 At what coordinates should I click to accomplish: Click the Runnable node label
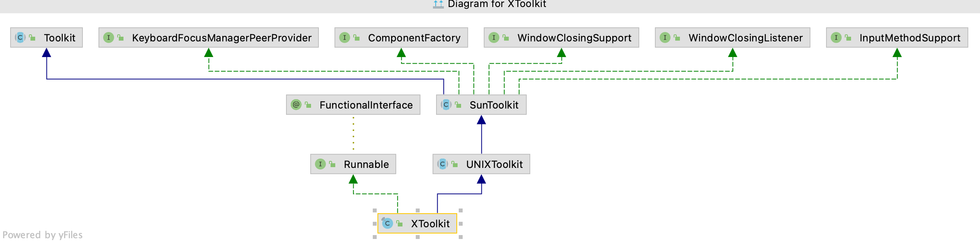(x=366, y=164)
